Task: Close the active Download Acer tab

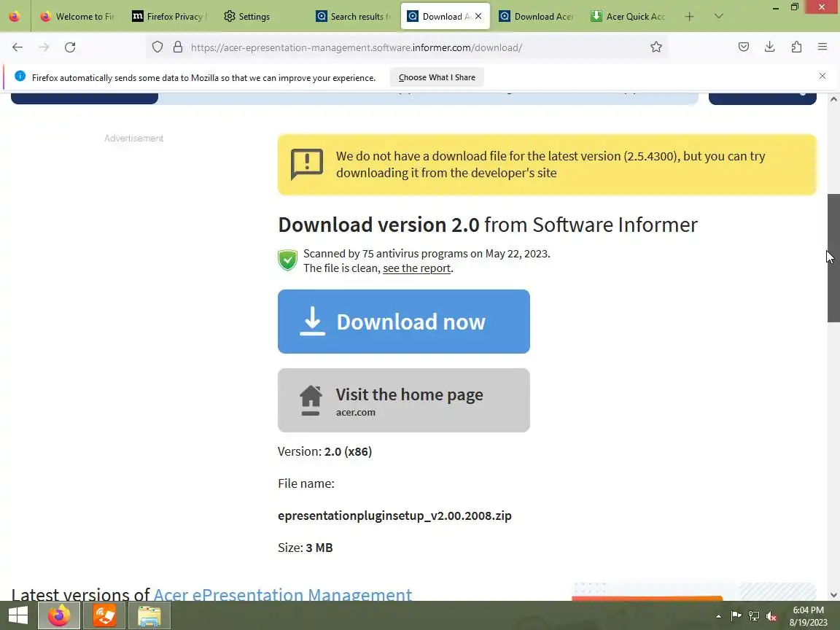Action: click(x=478, y=17)
